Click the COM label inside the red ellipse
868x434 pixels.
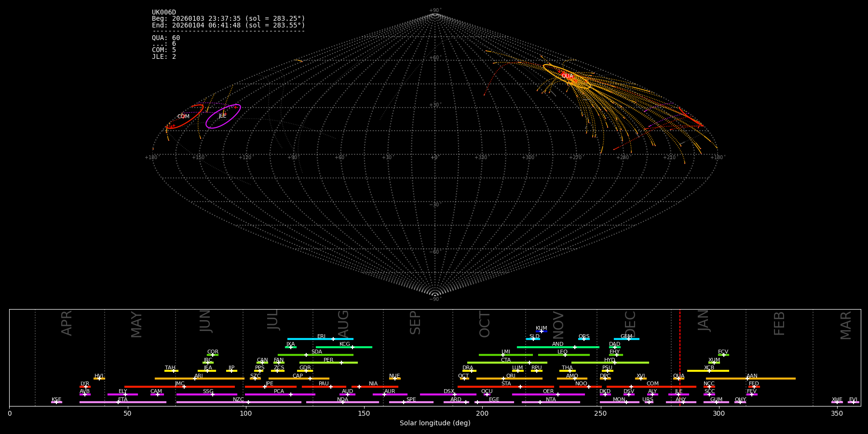coord(183,117)
